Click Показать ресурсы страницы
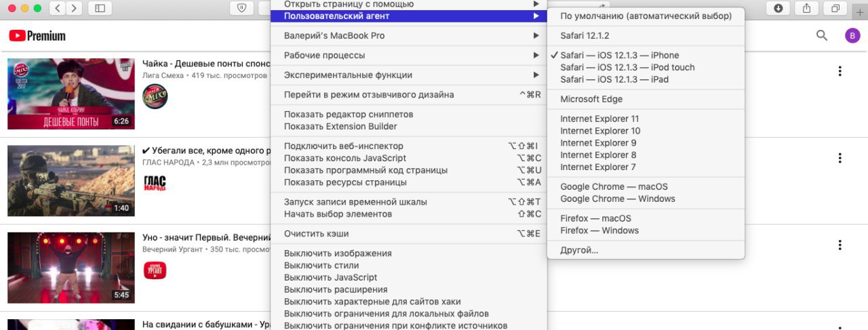This screenshot has height=330, width=868. pyautogui.click(x=408, y=182)
